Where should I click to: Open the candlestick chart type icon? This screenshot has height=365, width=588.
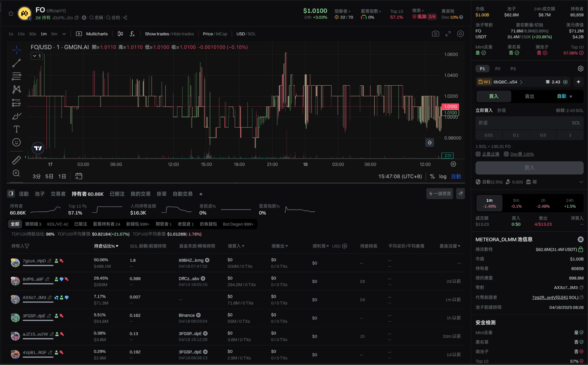[120, 34]
